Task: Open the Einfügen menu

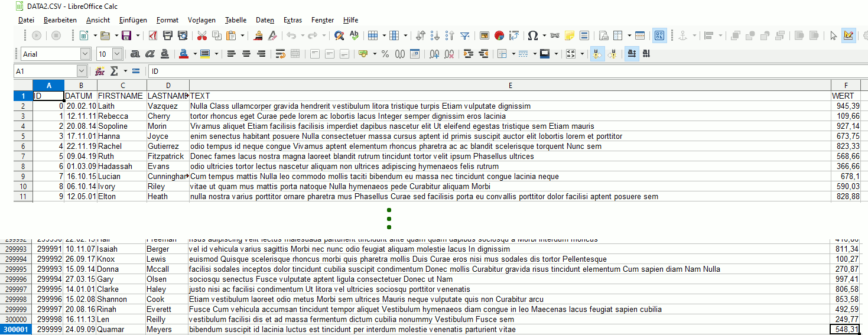Action: pos(133,20)
